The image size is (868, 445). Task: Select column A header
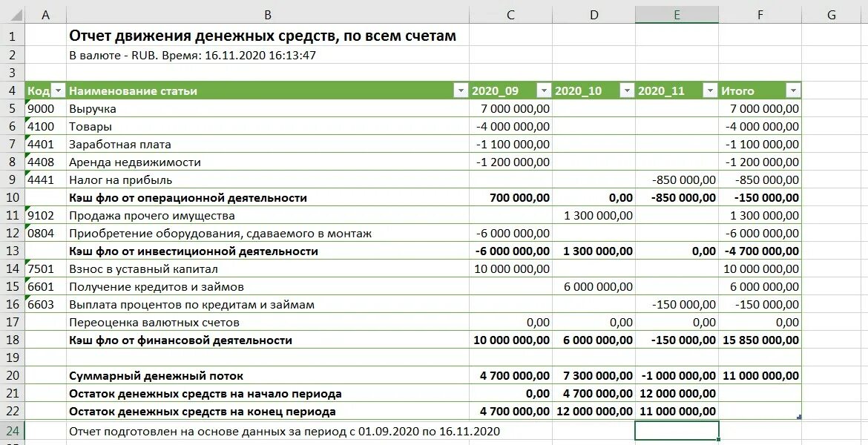(45, 15)
